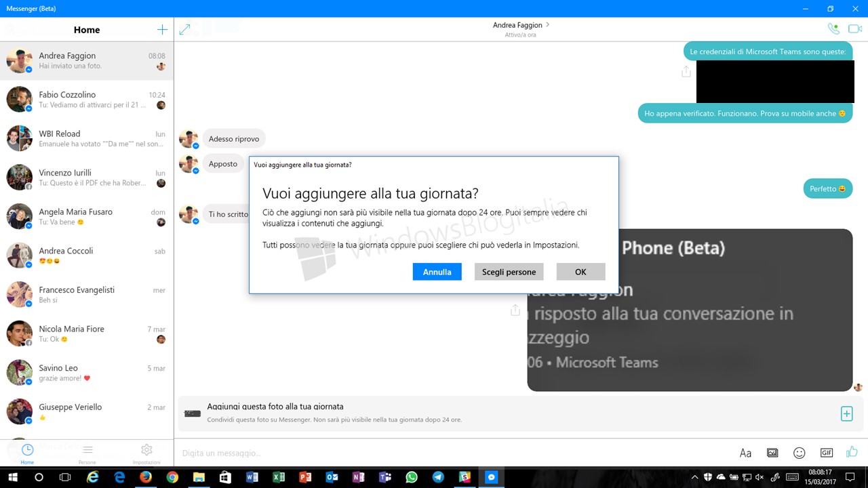Screen dimensions: 868x488
Task: Start a video call with Andrea Faggion
Action: click(854, 29)
